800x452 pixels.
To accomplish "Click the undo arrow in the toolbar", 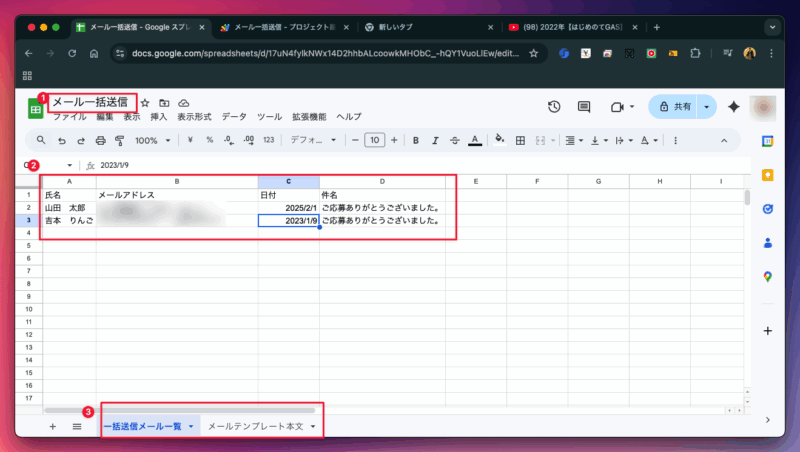I will [61, 140].
